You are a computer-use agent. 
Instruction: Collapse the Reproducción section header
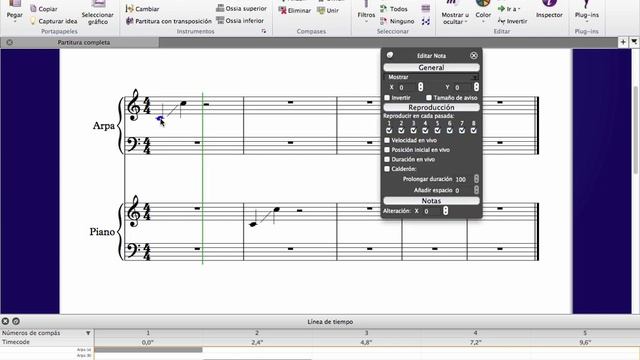pos(431,107)
